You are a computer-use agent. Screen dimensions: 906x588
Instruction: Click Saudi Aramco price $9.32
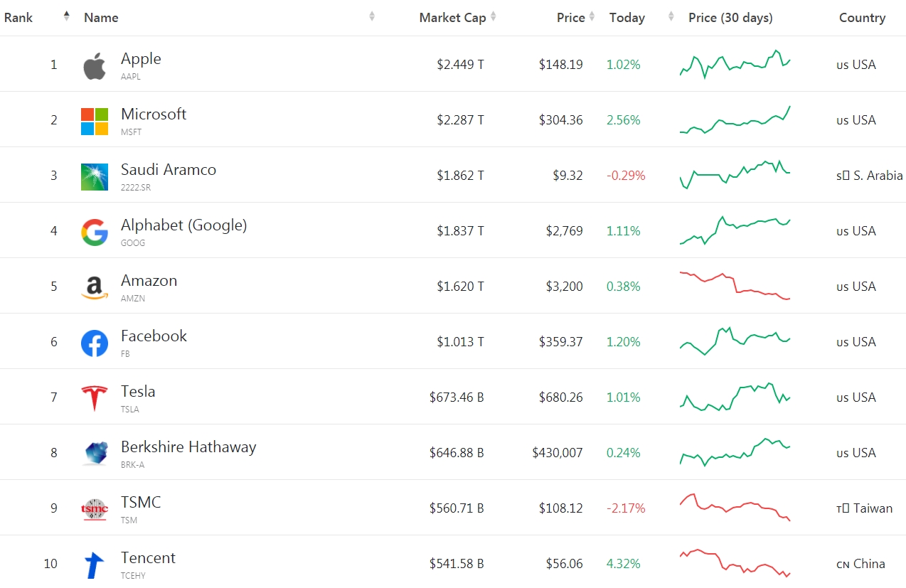[x=568, y=176]
